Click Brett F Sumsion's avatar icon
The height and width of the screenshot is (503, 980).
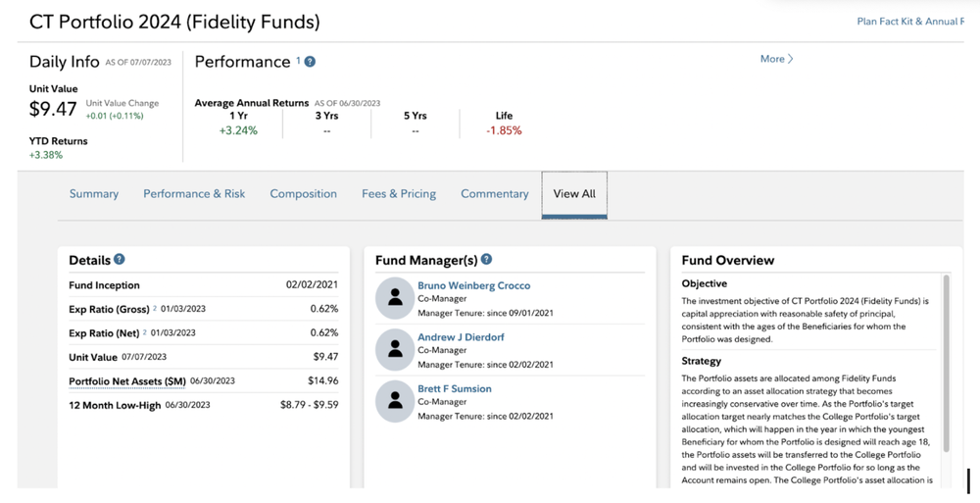(395, 401)
